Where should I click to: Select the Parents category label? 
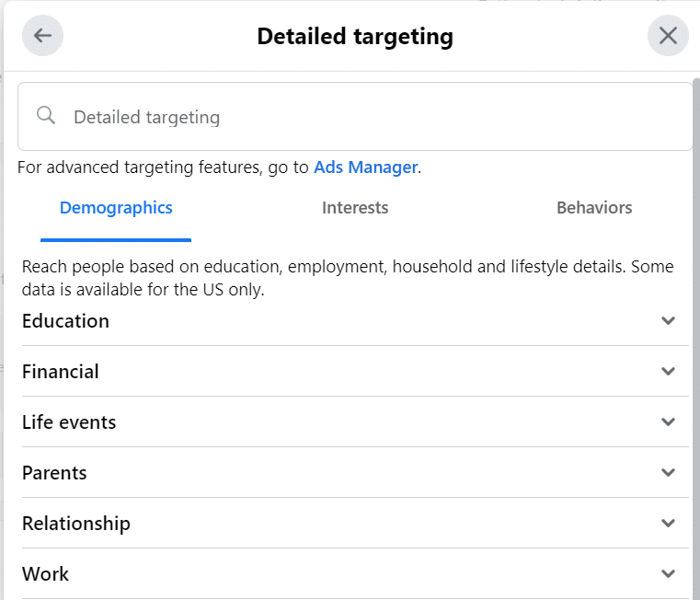click(54, 473)
